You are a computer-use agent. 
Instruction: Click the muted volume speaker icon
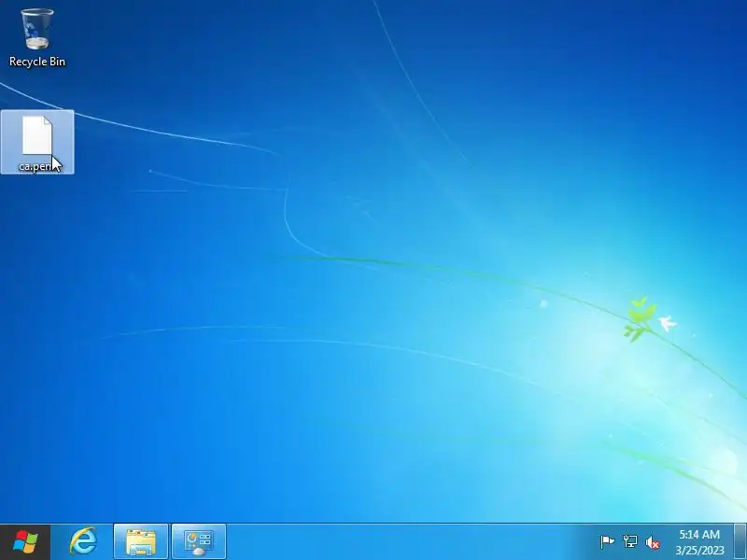(653, 542)
